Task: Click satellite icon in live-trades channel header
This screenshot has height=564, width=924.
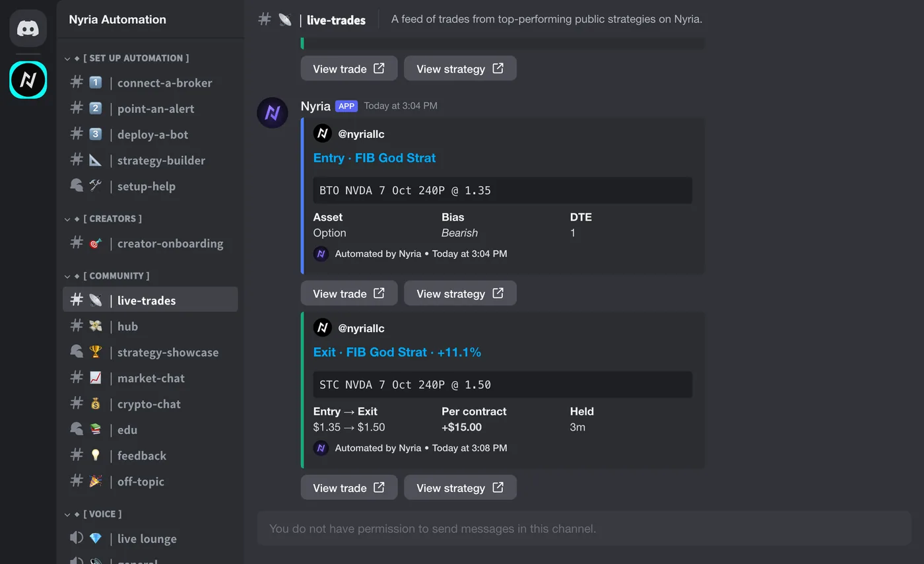Action: click(284, 20)
